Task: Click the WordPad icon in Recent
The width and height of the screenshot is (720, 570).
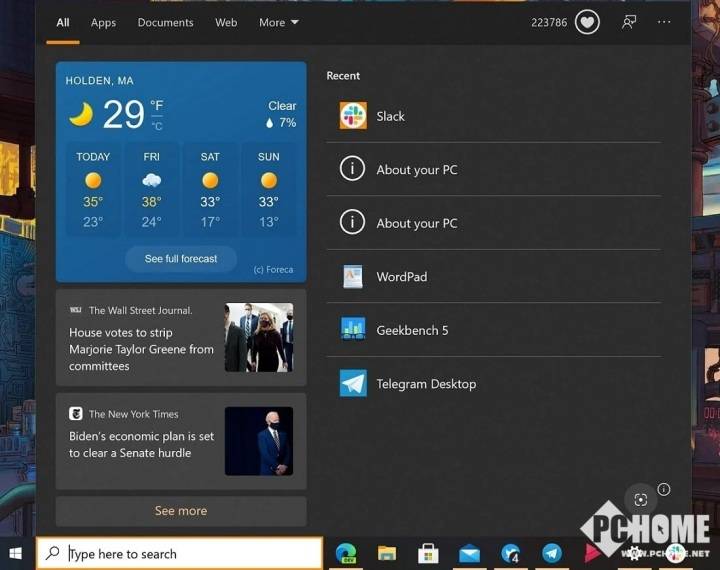Action: (x=353, y=277)
